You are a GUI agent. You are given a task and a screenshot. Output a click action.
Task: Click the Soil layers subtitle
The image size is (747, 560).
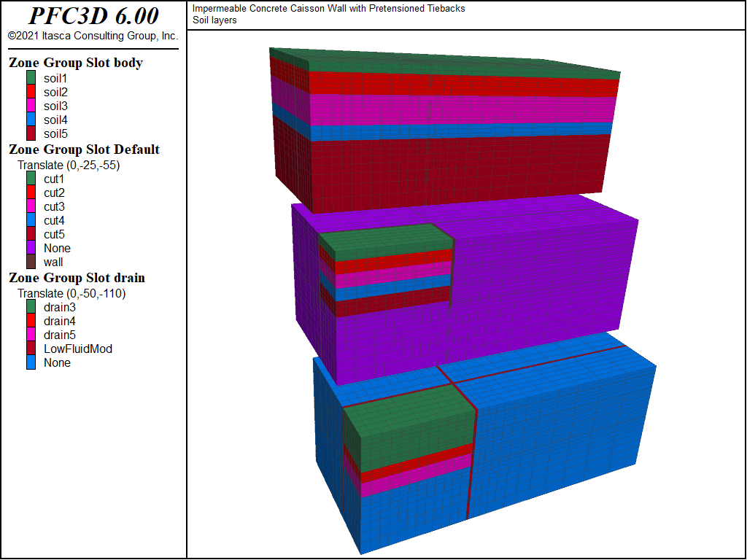[214, 20]
